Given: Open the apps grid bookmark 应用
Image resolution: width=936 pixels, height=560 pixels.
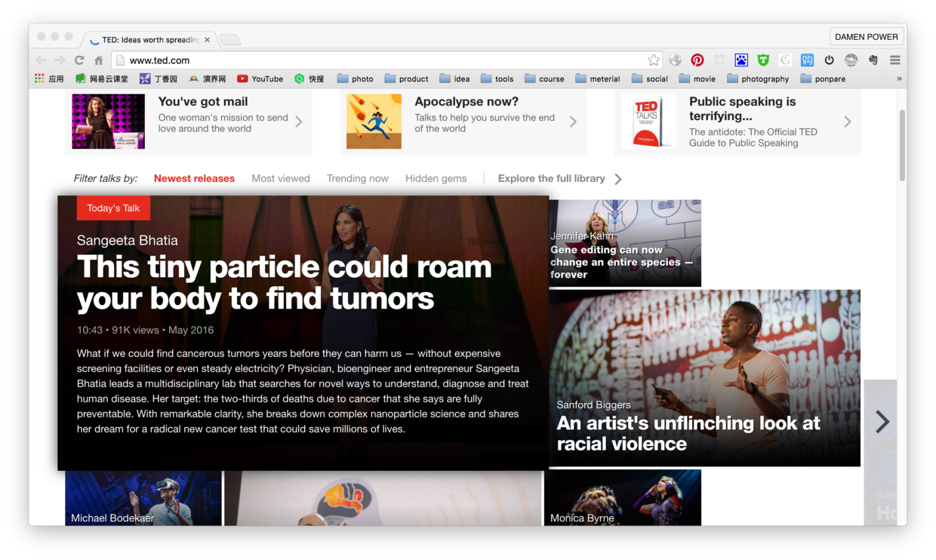Looking at the screenshot, I should point(49,78).
